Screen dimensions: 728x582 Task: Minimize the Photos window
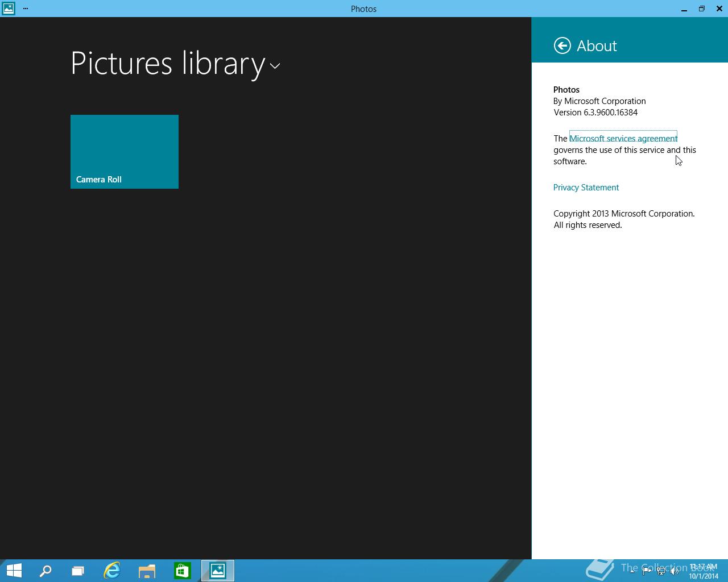(x=684, y=9)
